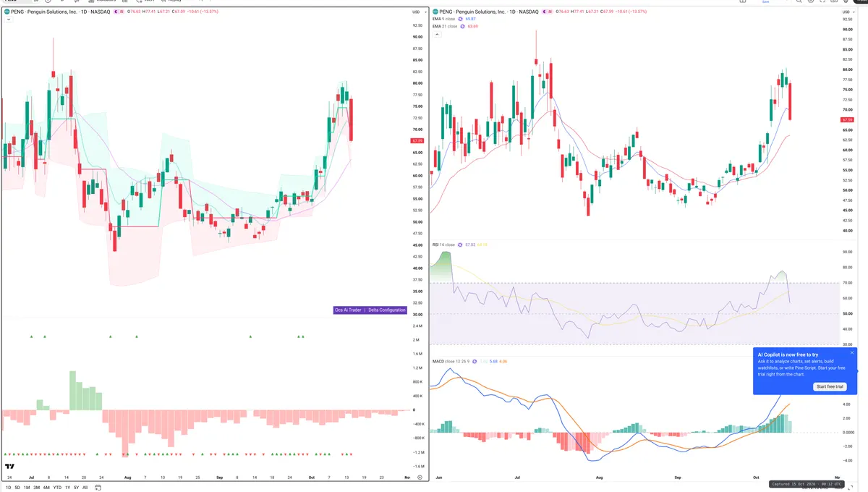
Task: Collapse the indicator legend under EMA 21
Action: pos(437,35)
